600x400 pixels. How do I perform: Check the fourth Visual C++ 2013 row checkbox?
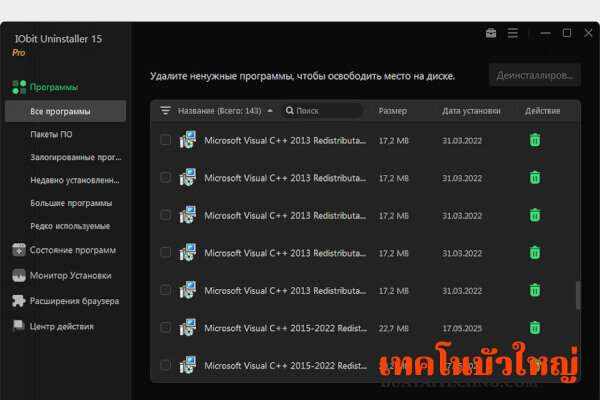165,253
